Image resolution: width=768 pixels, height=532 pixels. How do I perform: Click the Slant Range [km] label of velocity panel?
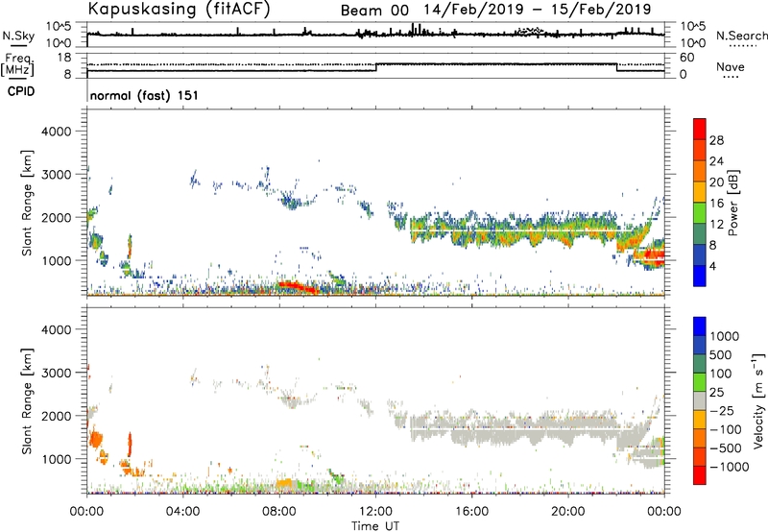point(27,400)
